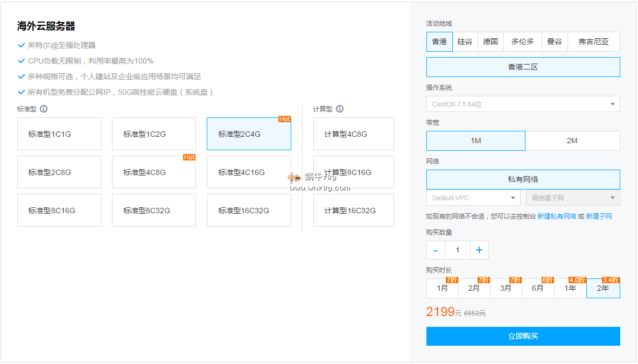Open the CentOS 7.5 64位 system dropdown

coord(523,104)
